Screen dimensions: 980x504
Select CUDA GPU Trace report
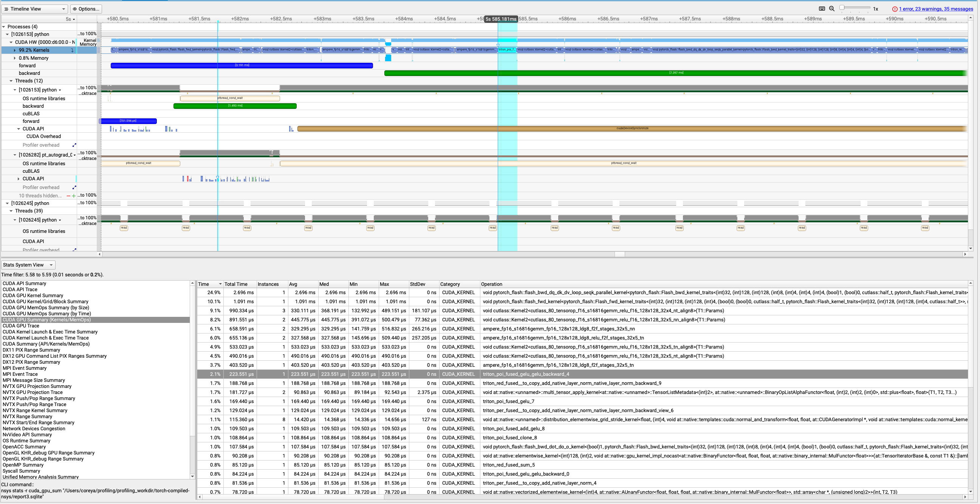point(21,326)
